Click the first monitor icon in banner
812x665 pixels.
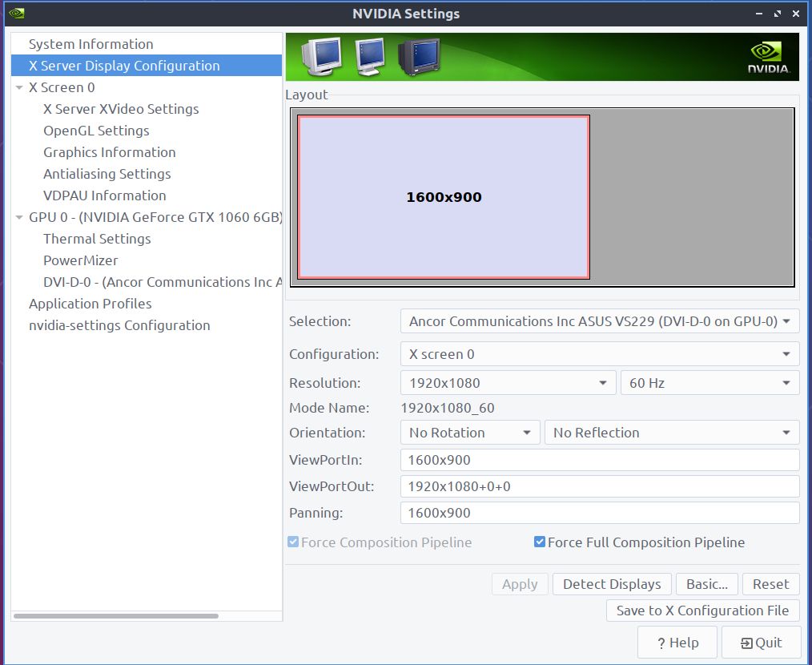tap(321, 56)
